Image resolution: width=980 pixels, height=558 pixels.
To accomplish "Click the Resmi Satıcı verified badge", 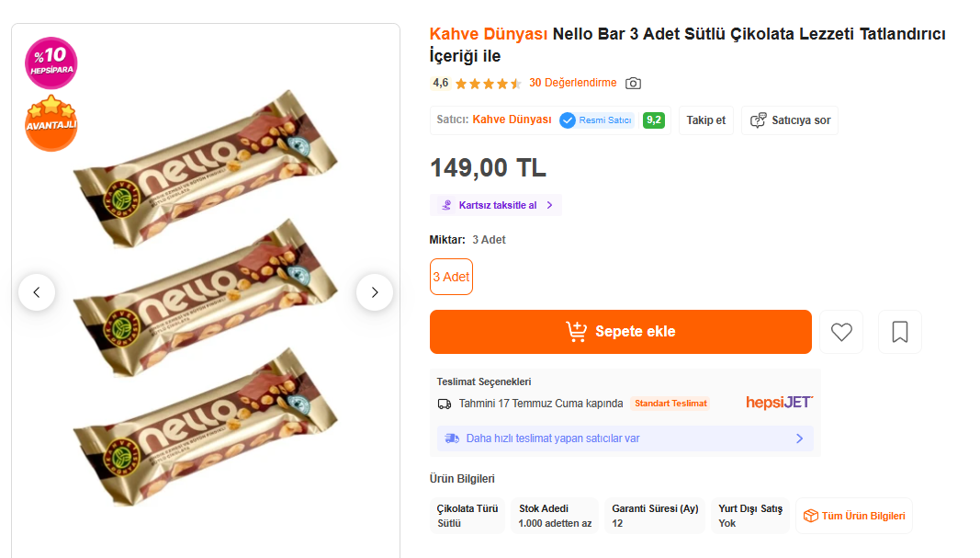I will (x=596, y=120).
